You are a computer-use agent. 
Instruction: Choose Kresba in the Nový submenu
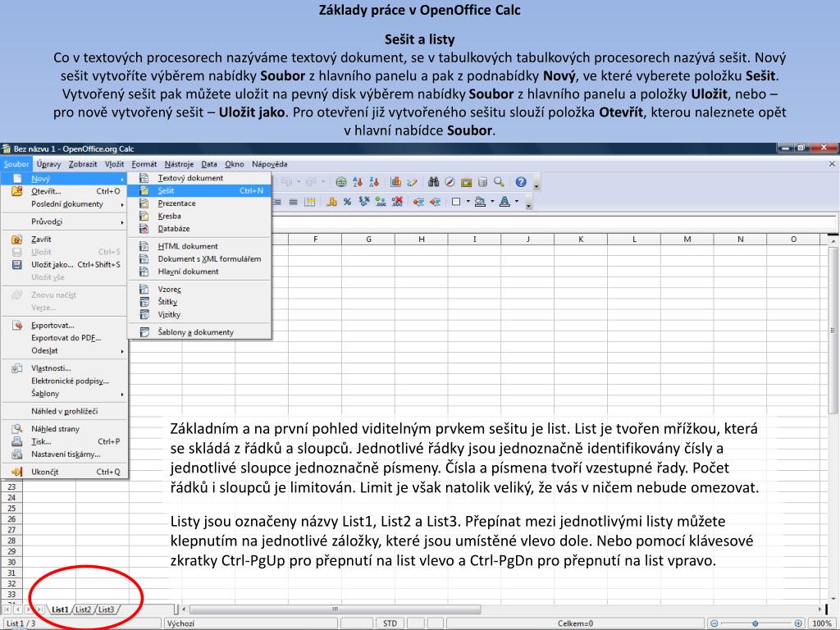[x=200, y=216]
